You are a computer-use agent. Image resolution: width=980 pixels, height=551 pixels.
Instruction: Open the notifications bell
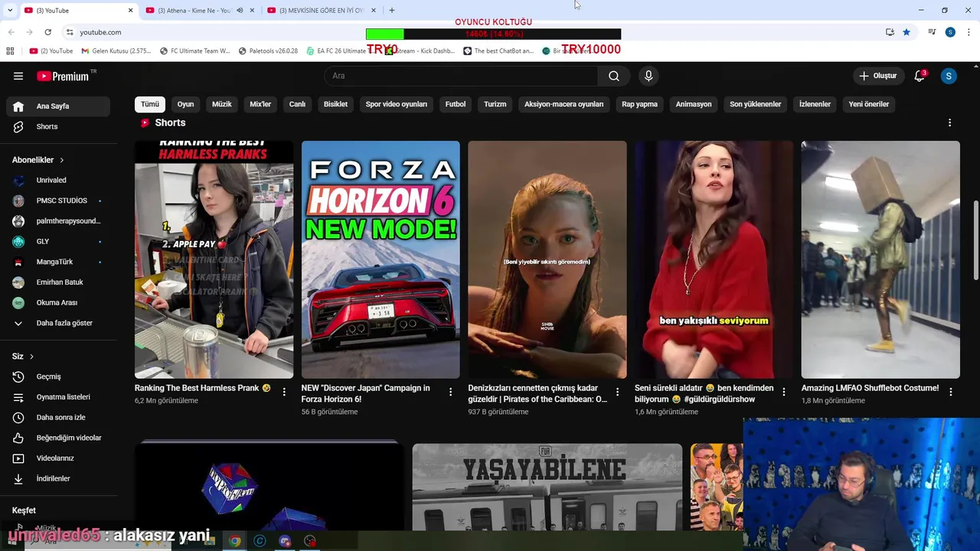click(x=920, y=76)
